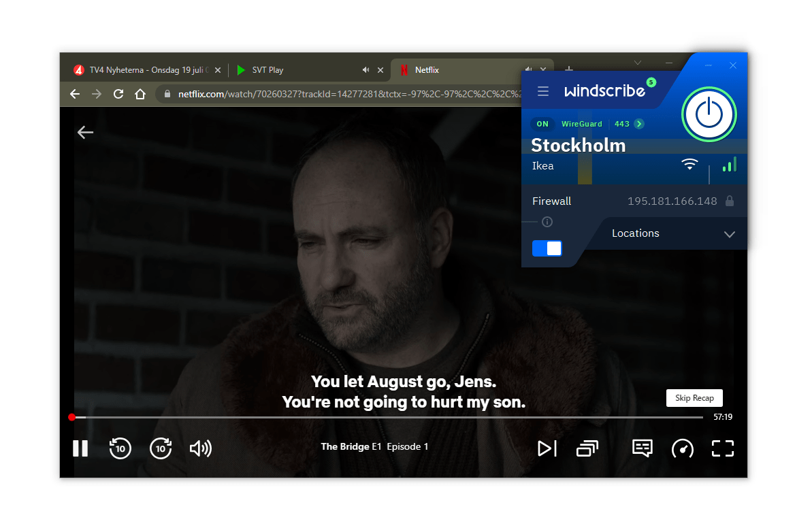Click the red playhead marker
Image resolution: width=812 pixels, height=528 pixels.
click(x=72, y=417)
